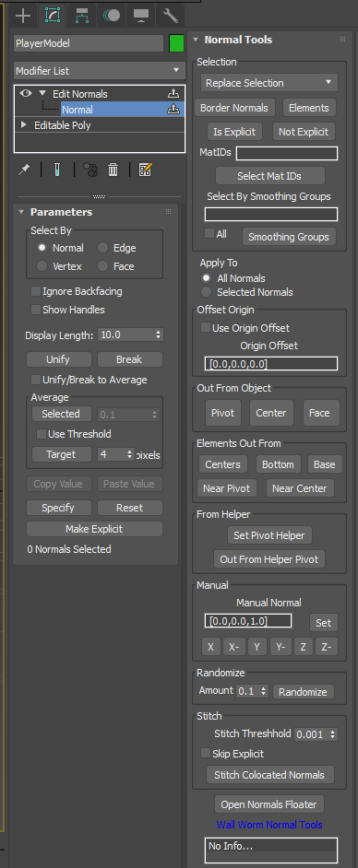This screenshot has height=868, width=358.
Task: Click the Break button
Action: (x=130, y=359)
